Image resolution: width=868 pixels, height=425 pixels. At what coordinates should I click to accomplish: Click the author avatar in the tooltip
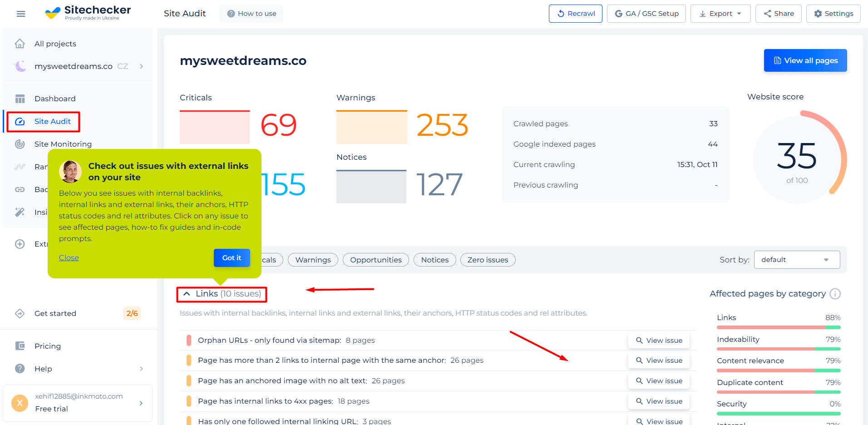click(70, 171)
